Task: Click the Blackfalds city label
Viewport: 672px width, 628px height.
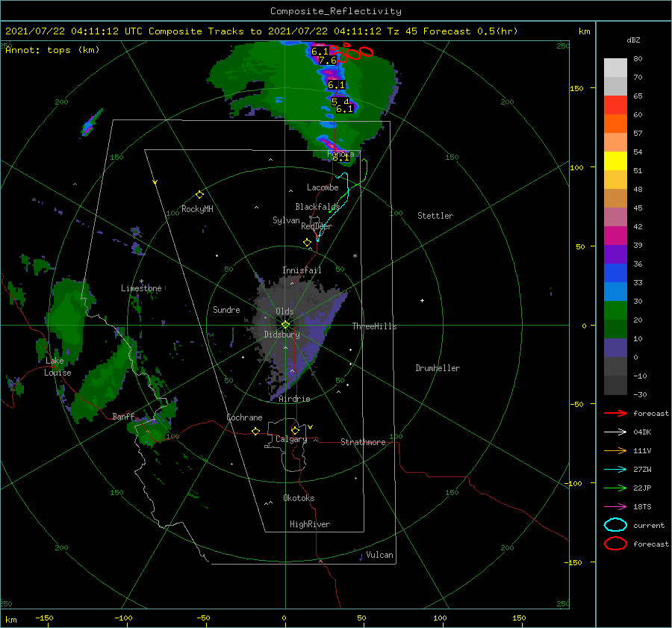Action: [x=317, y=207]
